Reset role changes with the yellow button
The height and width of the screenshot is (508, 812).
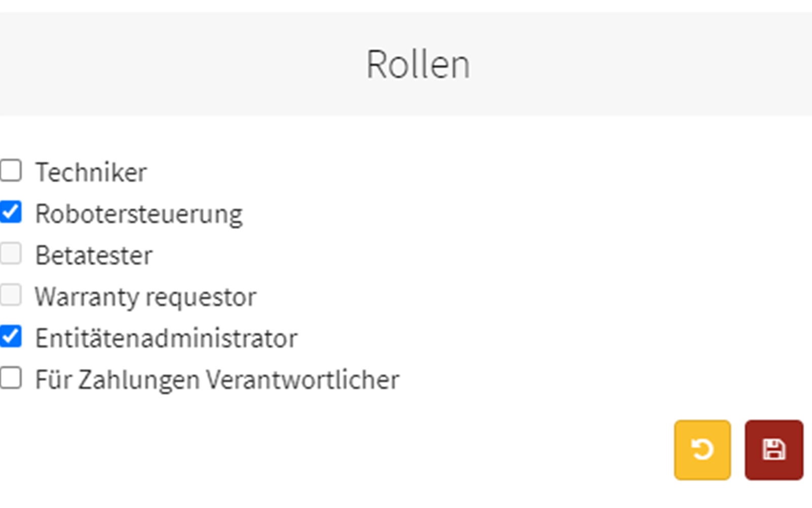[x=702, y=450]
